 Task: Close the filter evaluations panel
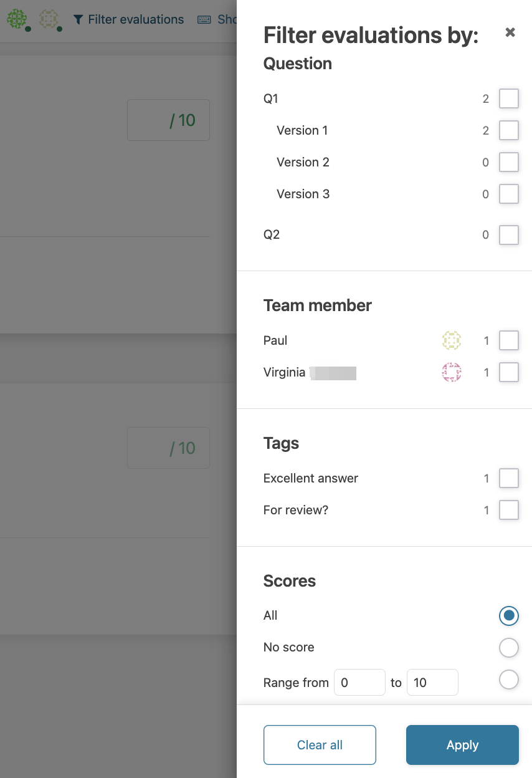510,32
